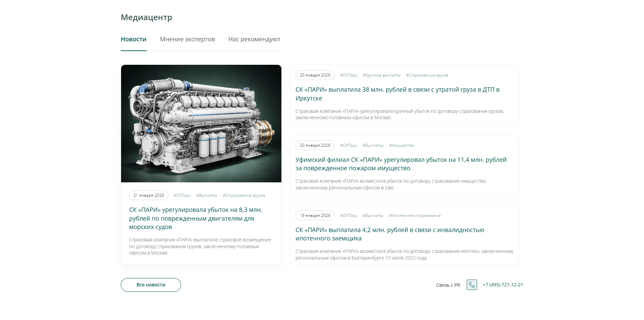
Task: Open article on 38 млн. cargo loss in Иркутск
Action: (397, 94)
